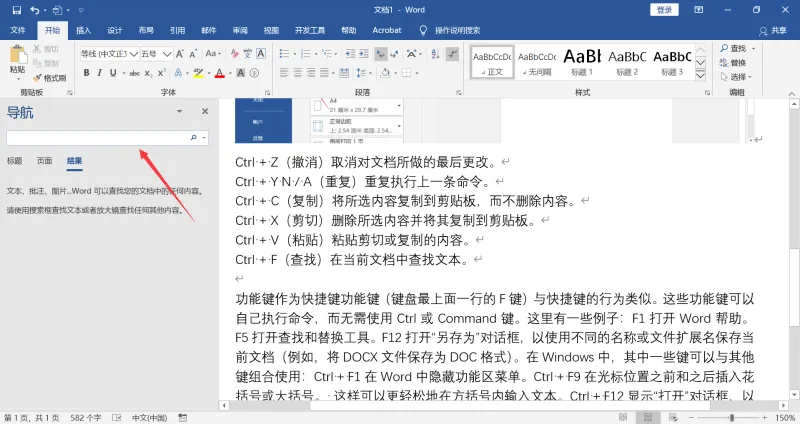Click the Decrease Indent icon
This screenshot has height=424, width=800.
pyautogui.click(x=350, y=54)
